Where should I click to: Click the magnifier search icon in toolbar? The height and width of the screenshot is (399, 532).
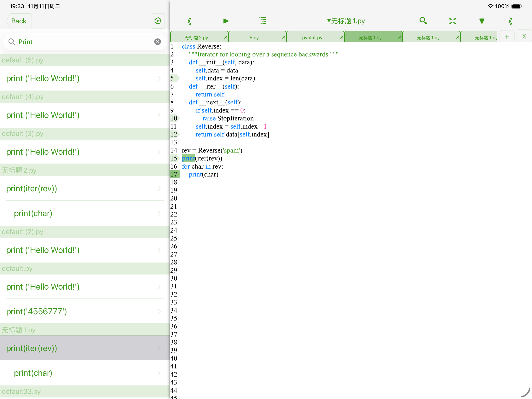[x=423, y=21]
